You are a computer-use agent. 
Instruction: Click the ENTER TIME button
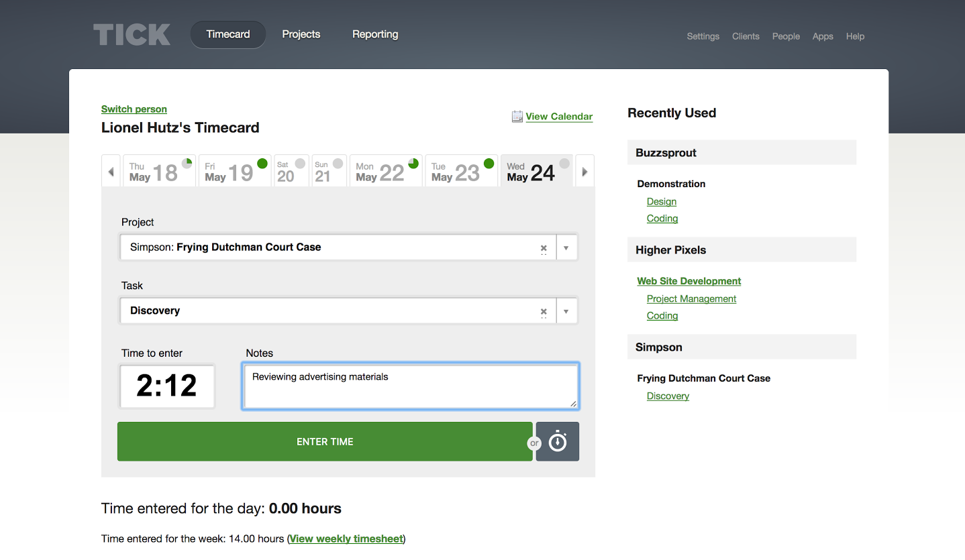tap(325, 441)
